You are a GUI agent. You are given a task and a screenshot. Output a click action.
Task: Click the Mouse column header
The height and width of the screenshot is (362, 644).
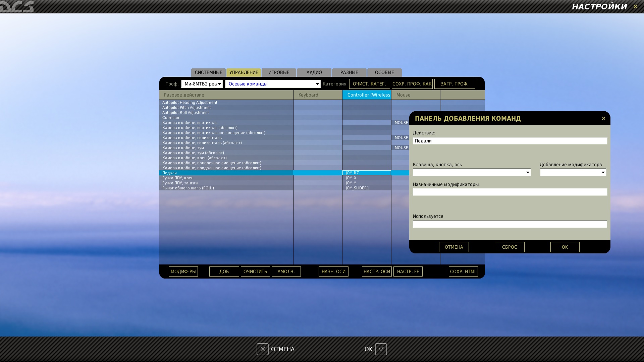(416, 95)
